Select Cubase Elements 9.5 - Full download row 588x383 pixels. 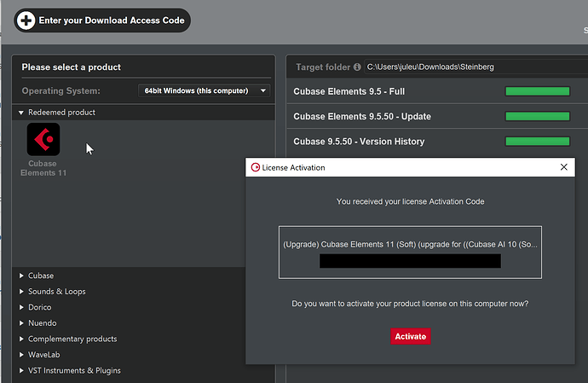(x=437, y=91)
